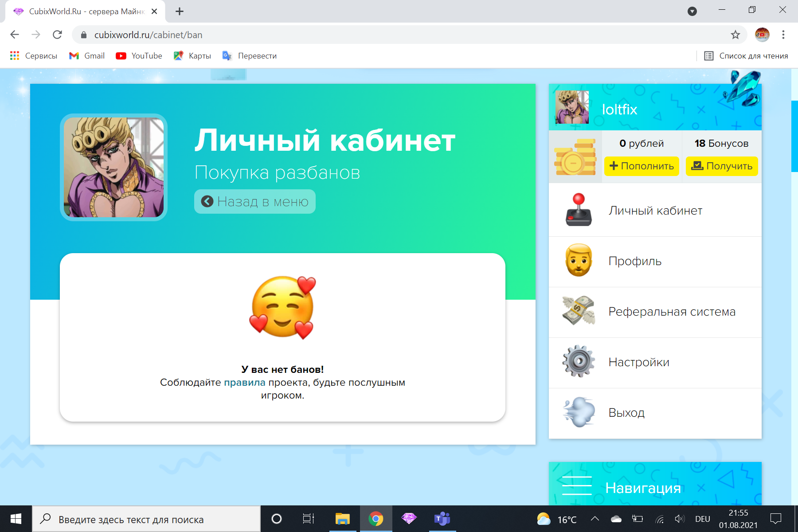This screenshot has width=798, height=532.
Task: Follow the правила link
Action: pyautogui.click(x=244, y=383)
